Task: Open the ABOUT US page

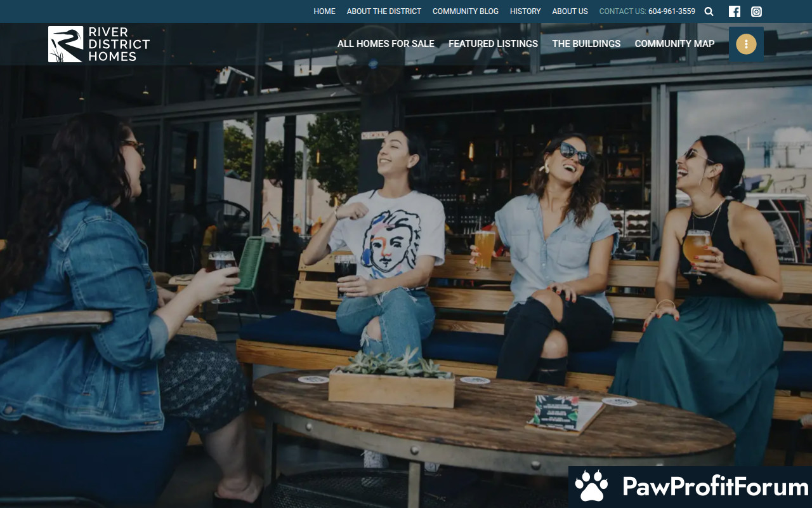Action: 570,11
